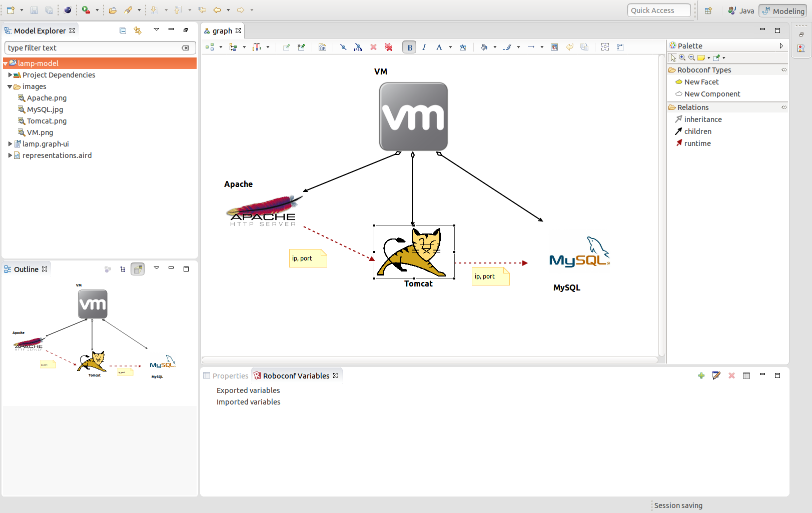Select New Facet in Palette
The height and width of the screenshot is (513, 812).
tap(697, 82)
